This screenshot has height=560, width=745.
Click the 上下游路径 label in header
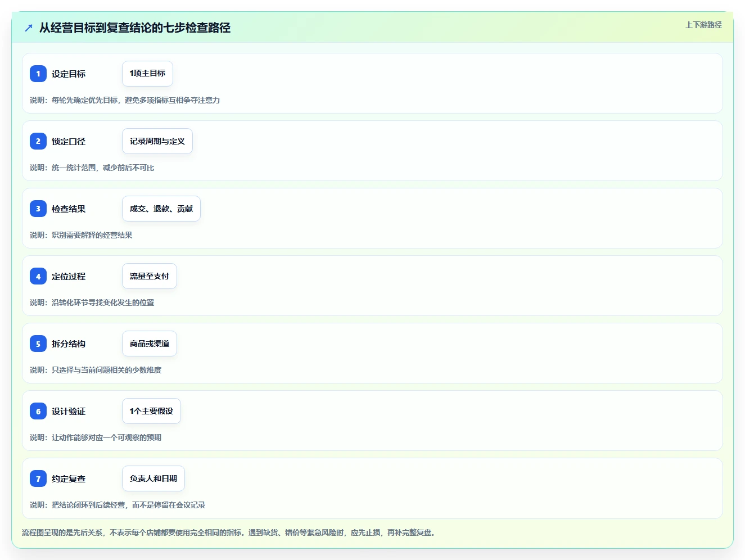point(703,25)
